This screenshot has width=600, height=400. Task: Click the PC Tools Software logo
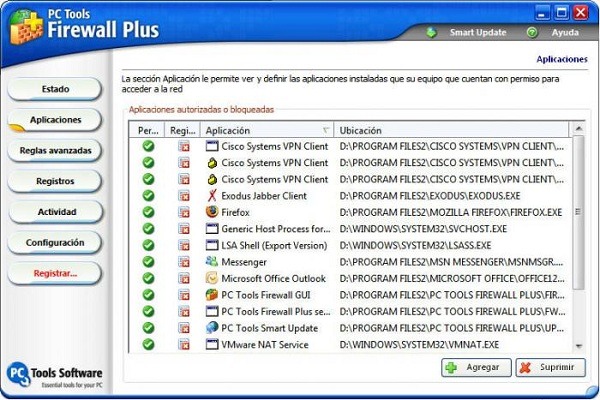point(55,375)
